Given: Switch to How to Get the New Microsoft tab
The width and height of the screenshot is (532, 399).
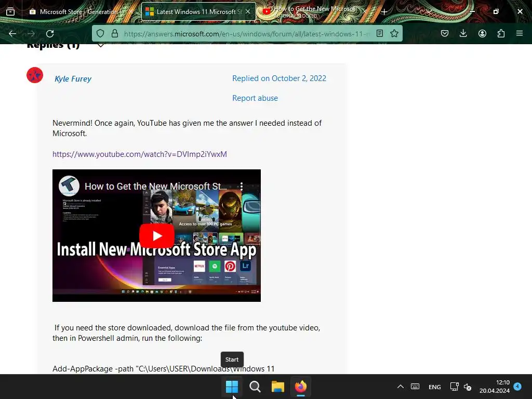Looking at the screenshot, I should point(314,11).
